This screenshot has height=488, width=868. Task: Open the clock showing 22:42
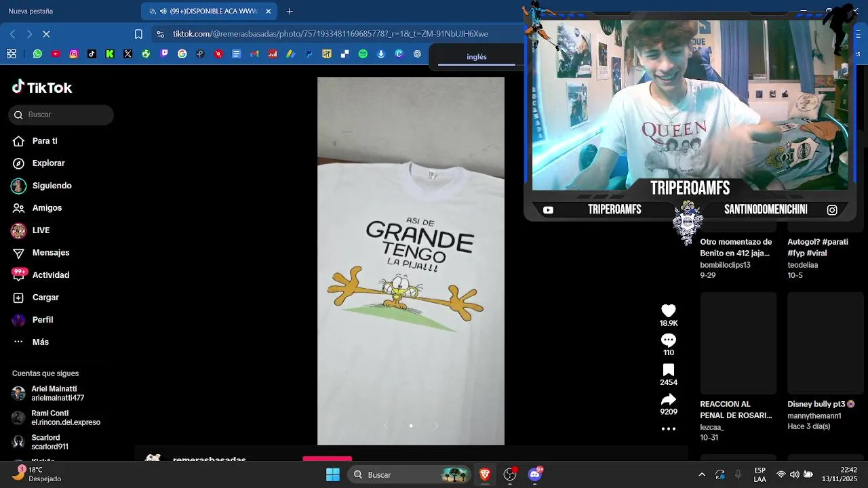coord(840,474)
